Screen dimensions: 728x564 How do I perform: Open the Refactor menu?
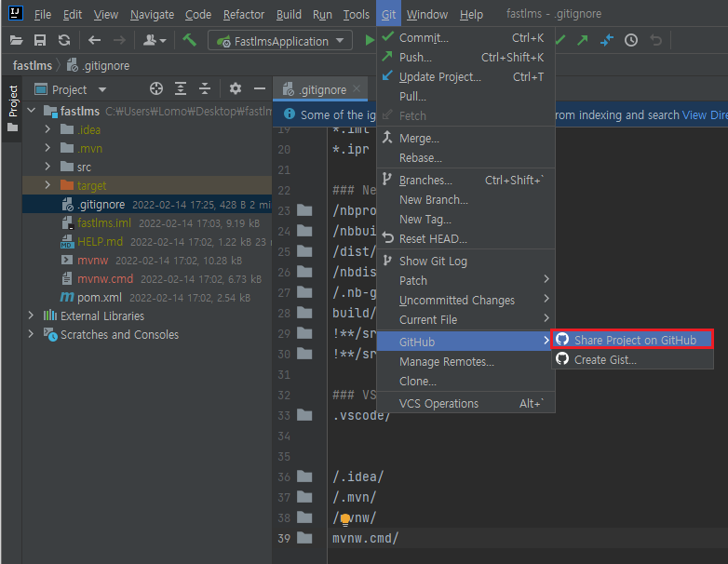[x=244, y=15]
